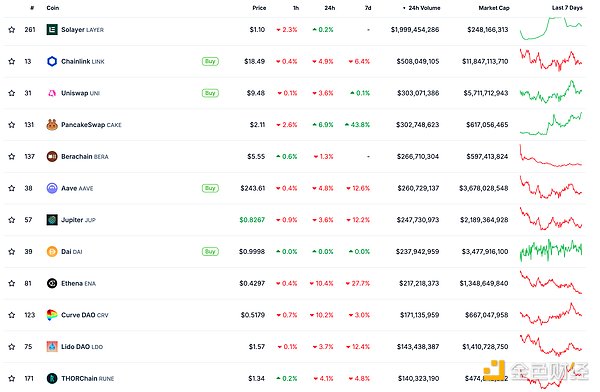Sort by the Price column header
600x392 pixels.
coord(259,8)
